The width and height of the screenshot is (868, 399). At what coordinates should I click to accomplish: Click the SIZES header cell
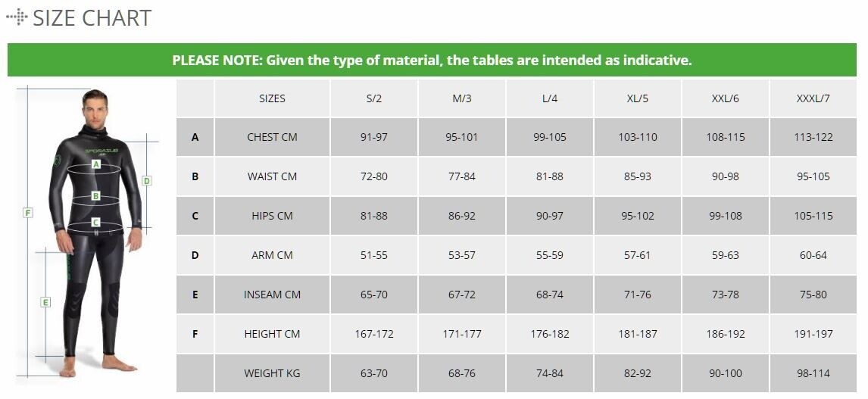(272, 98)
